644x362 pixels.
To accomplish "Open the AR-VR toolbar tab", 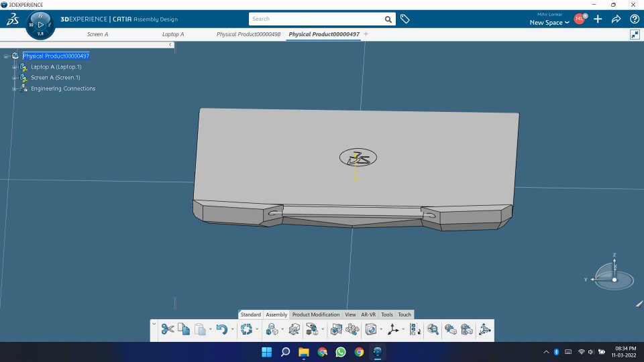I will tap(368, 314).
